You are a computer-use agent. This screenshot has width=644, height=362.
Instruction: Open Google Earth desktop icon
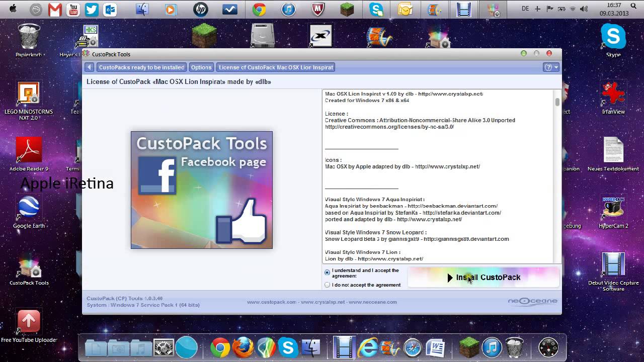pyautogui.click(x=29, y=212)
